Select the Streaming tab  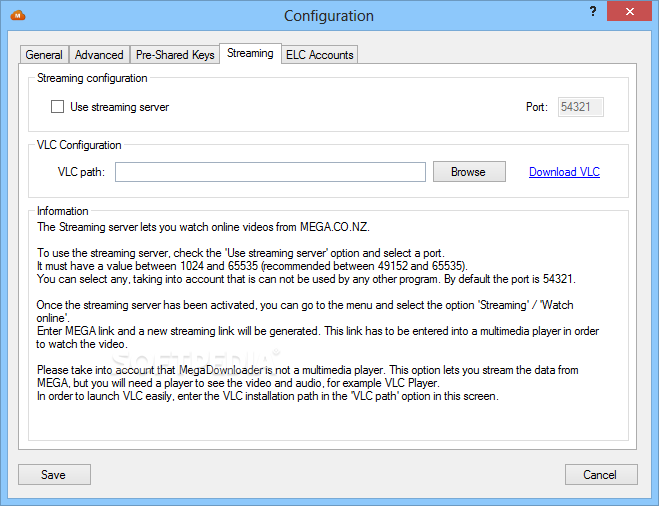250,53
